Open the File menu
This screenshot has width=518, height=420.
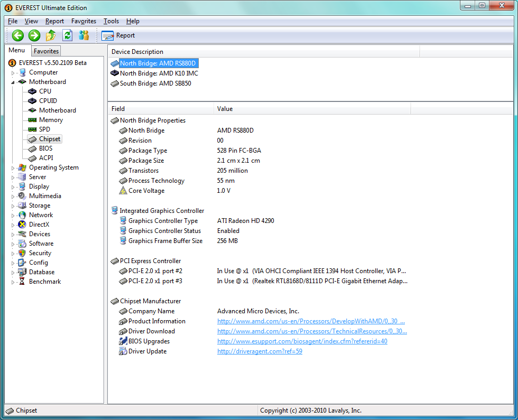click(x=13, y=21)
